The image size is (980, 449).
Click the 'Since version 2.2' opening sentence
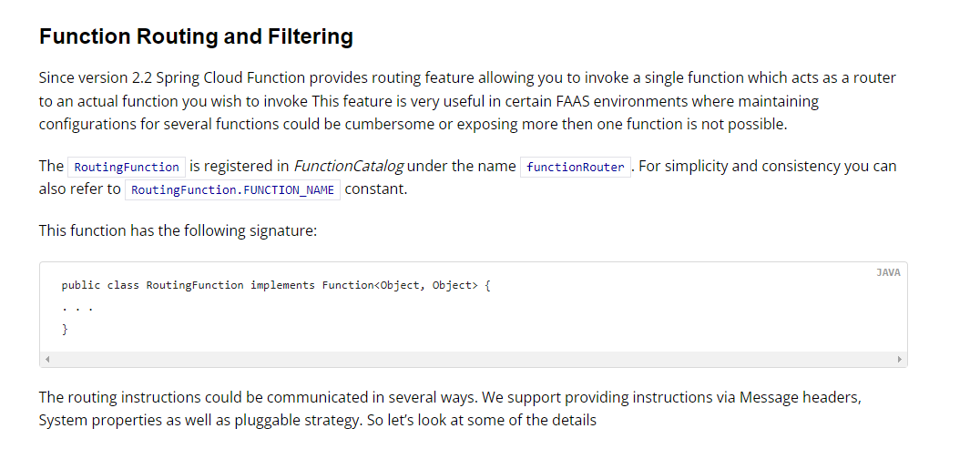pos(100,78)
